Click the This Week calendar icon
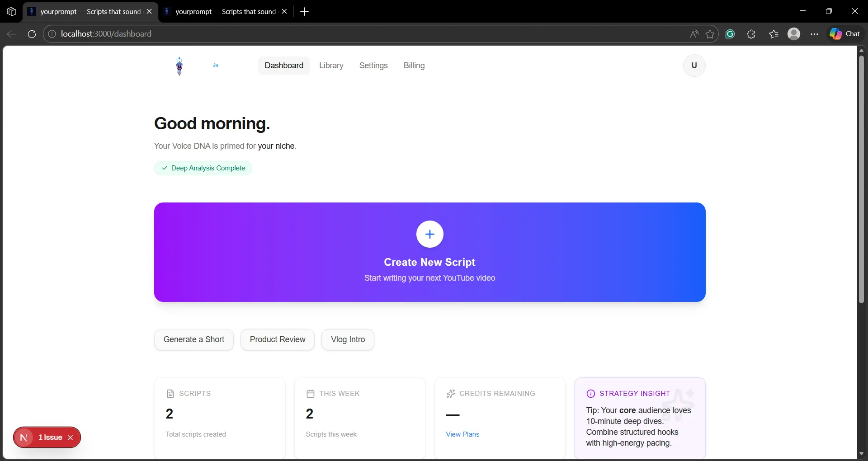Image resolution: width=868 pixels, height=461 pixels. [310, 394]
